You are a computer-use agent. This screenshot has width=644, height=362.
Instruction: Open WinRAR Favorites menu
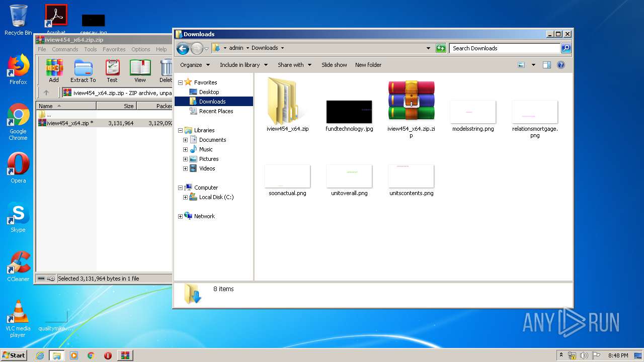pos(114,49)
